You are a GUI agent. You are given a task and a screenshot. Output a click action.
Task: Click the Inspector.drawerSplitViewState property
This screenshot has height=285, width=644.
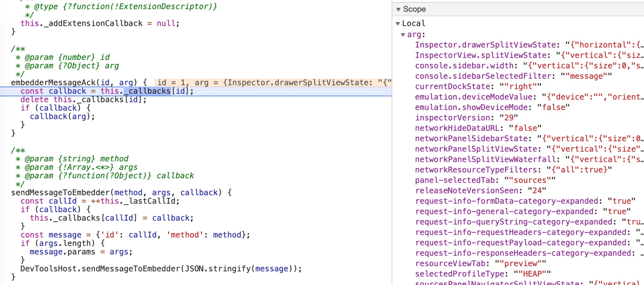tap(485, 45)
